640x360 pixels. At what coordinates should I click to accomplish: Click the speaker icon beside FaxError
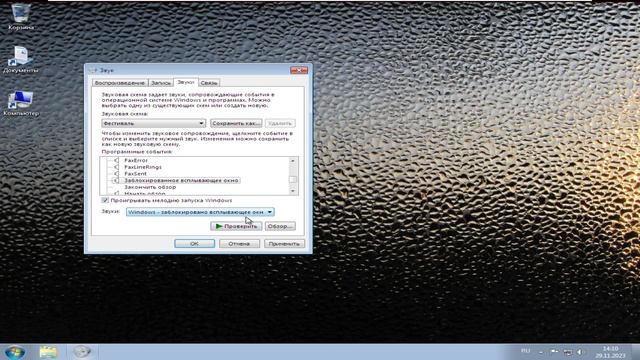point(117,160)
